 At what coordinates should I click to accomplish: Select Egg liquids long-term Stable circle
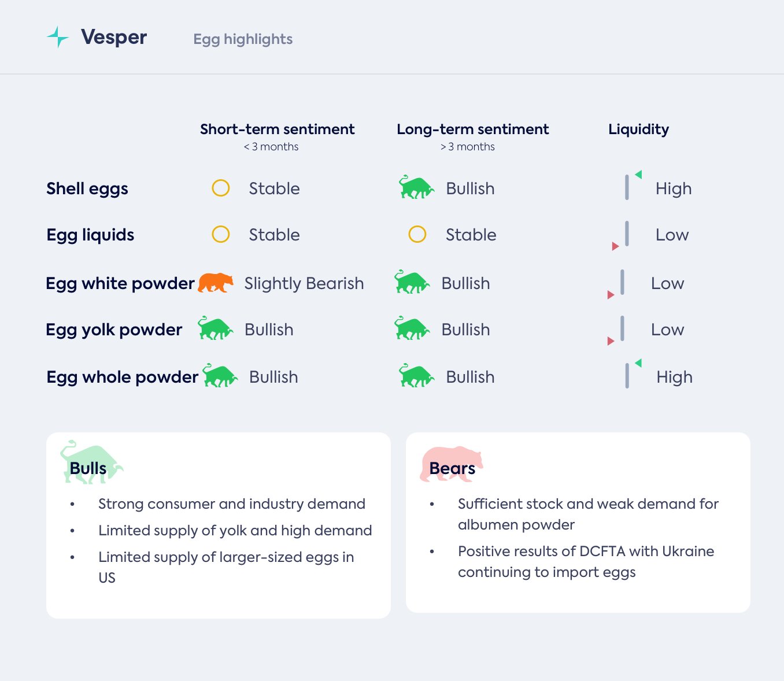pyautogui.click(x=417, y=234)
